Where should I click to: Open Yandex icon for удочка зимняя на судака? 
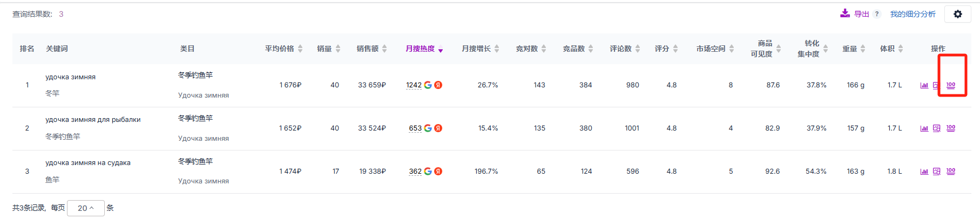pyautogui.click(x=438, y=172)
